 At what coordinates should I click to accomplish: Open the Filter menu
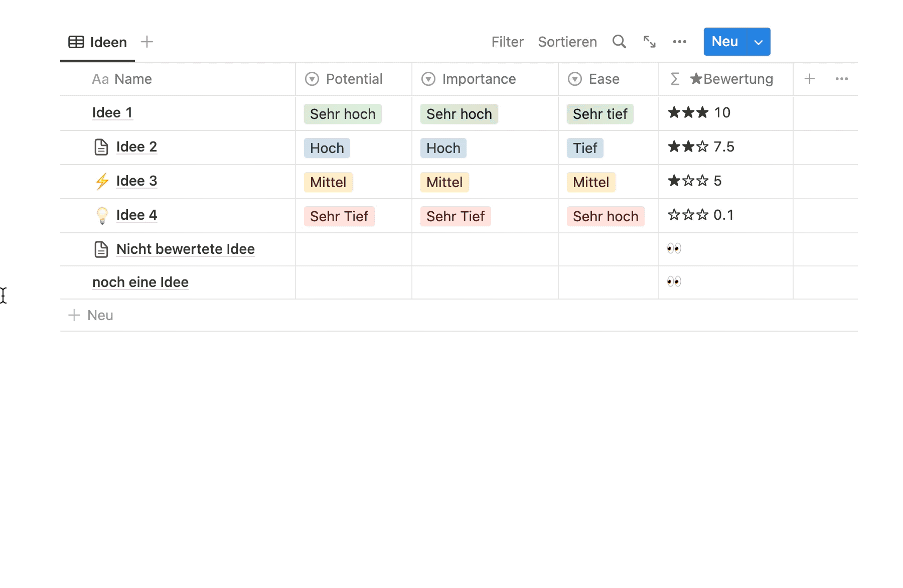click(x=507, y=42)
